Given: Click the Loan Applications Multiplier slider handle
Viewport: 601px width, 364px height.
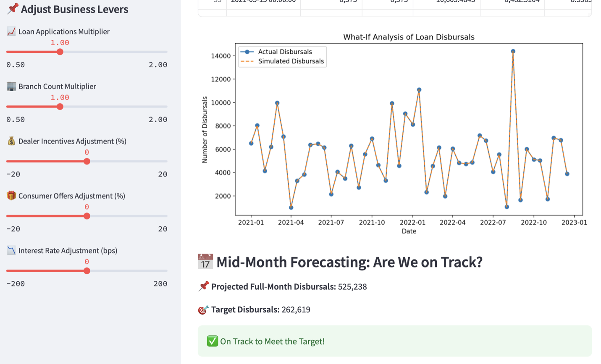Looking at the screenshot, I should (x=60, y=52).
